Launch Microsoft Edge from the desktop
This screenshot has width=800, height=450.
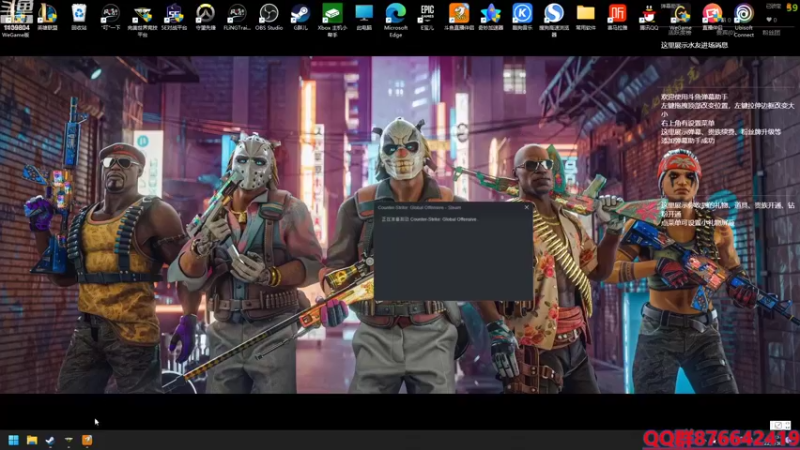tap(396, 20)
